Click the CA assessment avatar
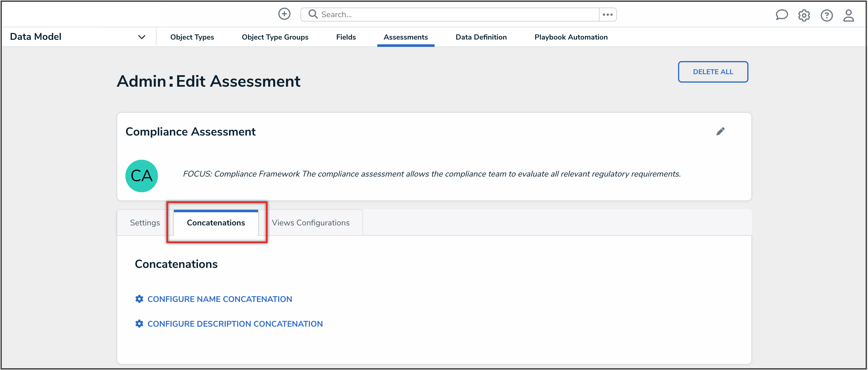 click(142, 176)
